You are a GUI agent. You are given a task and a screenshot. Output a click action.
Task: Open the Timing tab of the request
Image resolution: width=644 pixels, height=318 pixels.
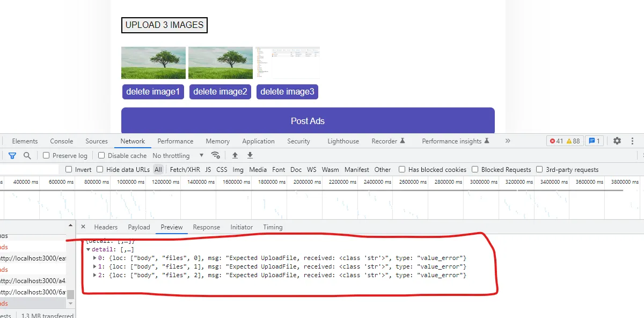click(273, 227)
